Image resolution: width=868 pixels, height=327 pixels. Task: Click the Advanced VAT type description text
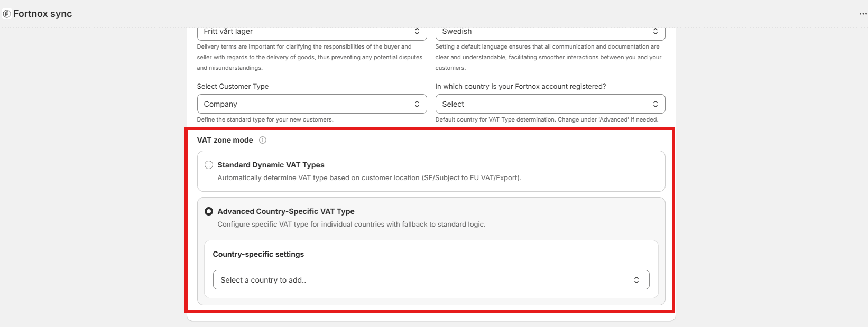tap(351, 224)
